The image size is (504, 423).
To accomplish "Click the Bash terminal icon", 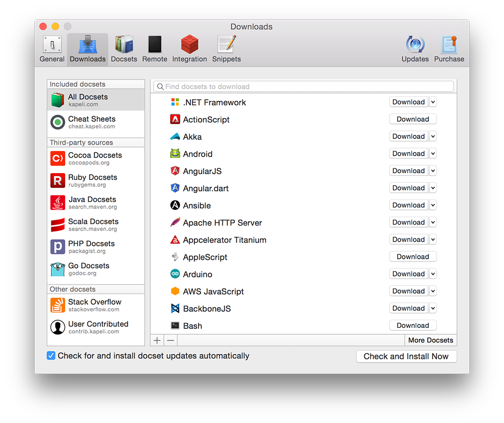I will (175, 325).
